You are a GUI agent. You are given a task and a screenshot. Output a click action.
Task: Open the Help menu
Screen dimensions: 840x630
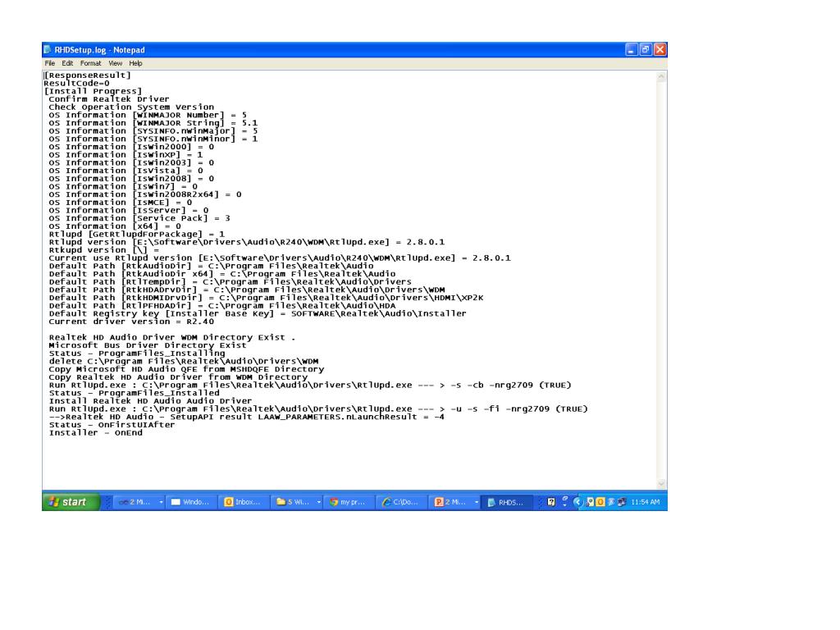click(x=135, y=63)
